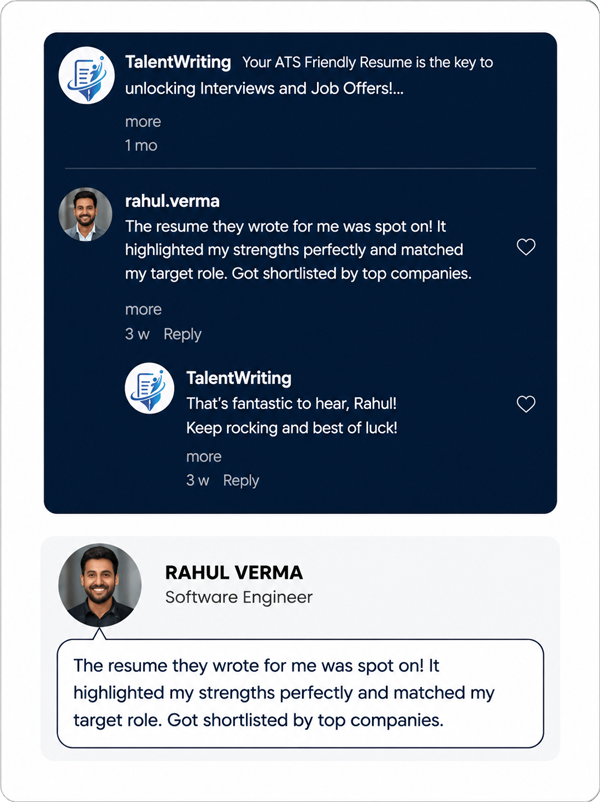Click the '3 w' timestamp under rahul.verma's comment
Screen dimensions: 600x802
tap(137, 334)
